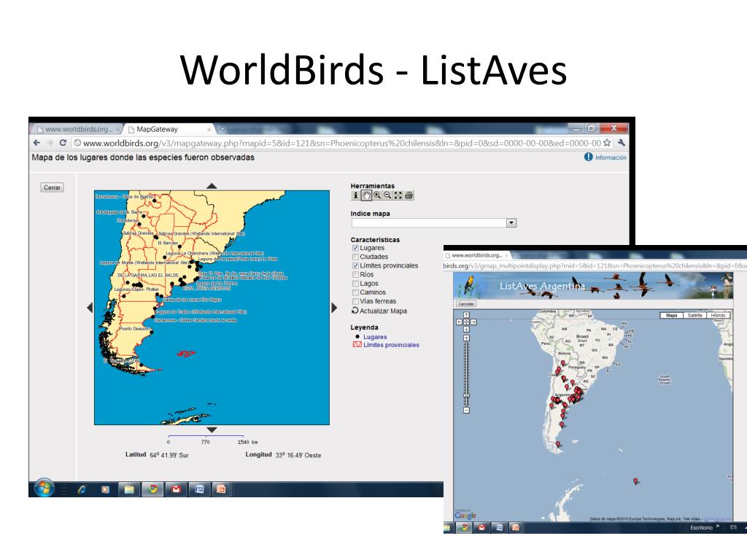Viewport: 747px width, 560px height.
Task: Enable the Ríos checkbox
Action: click(x=355, y=275)
